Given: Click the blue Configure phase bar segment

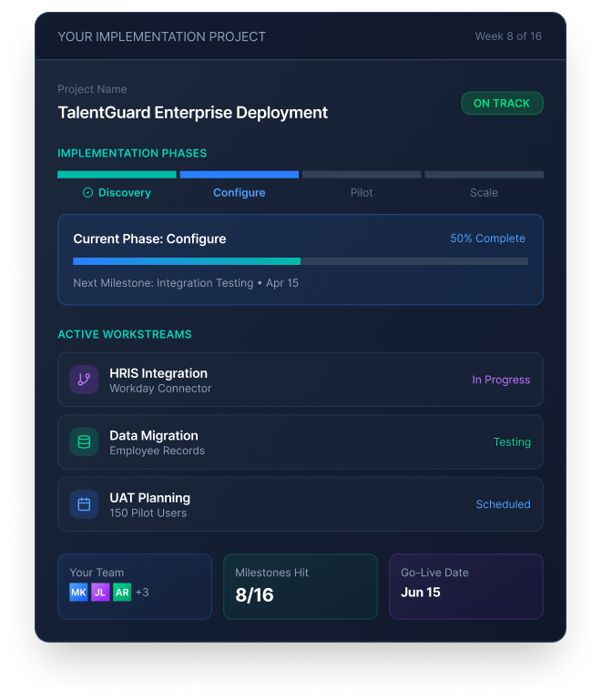Looking at the screenshot, I should [x=240, y=175].
